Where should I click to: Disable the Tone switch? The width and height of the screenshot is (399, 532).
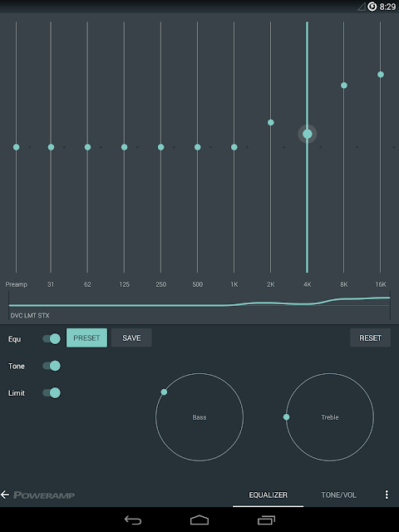[52, 366]
